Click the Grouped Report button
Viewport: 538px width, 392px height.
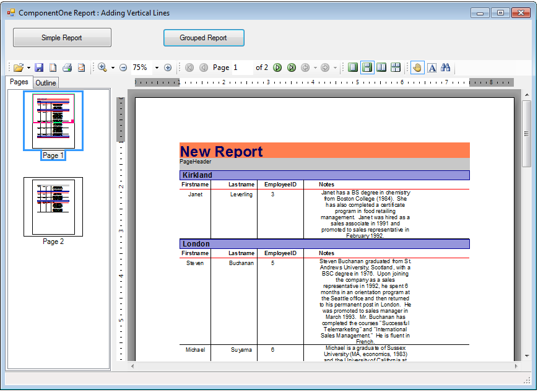pyautogui.click(x=204, y=38)
